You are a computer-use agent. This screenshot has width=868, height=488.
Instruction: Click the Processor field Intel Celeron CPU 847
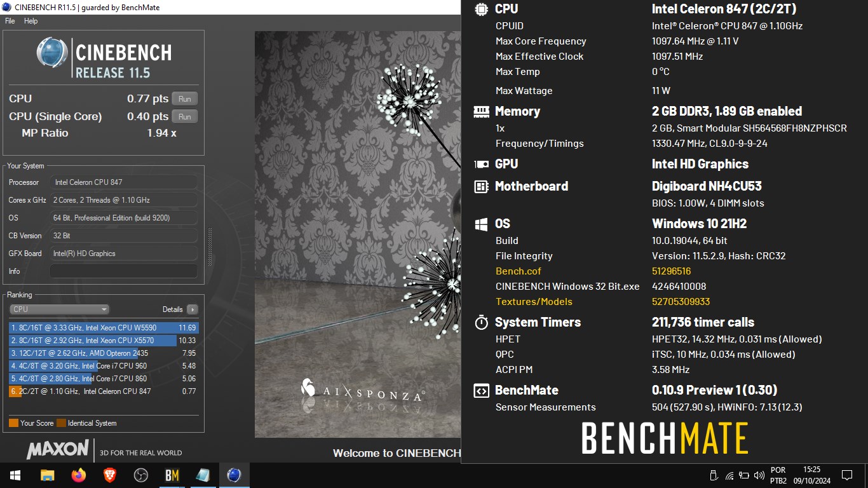124,182
